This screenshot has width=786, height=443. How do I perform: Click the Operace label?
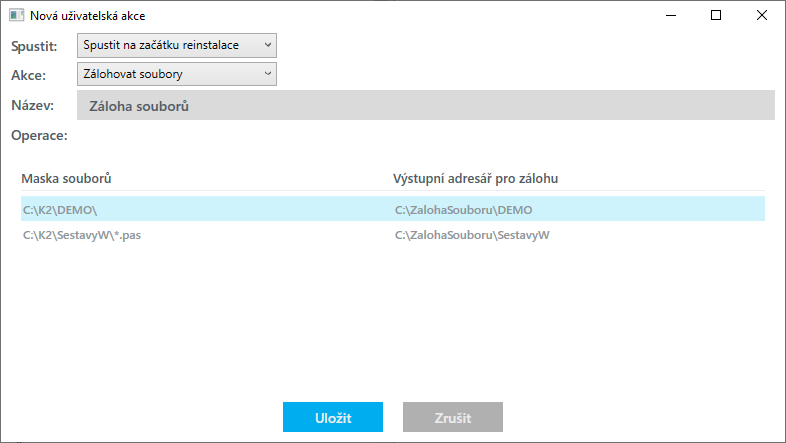pyautogui.click(x=39, y=134)
